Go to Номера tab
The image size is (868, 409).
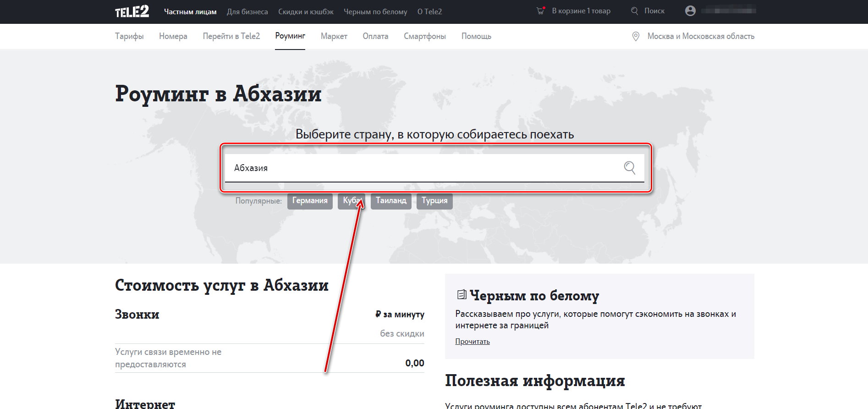point(173,36)
